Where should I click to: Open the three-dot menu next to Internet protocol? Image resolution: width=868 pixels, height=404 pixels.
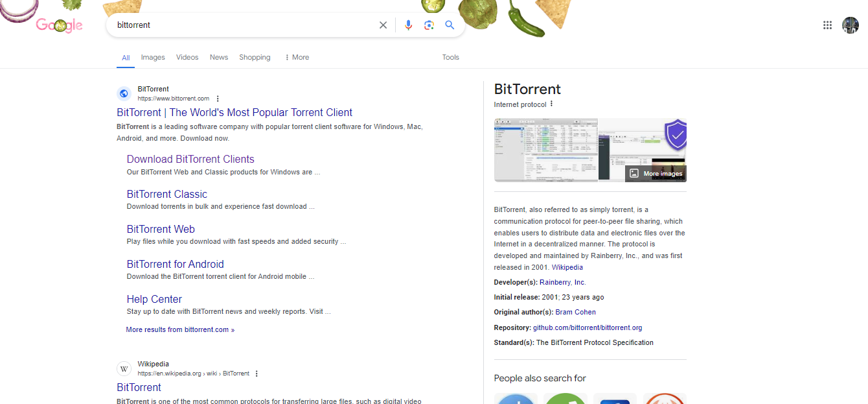[551, 104]
